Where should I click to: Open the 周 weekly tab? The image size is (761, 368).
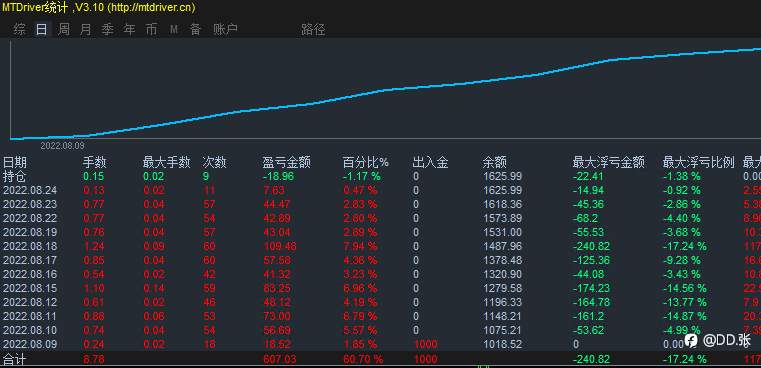point(64,30)
